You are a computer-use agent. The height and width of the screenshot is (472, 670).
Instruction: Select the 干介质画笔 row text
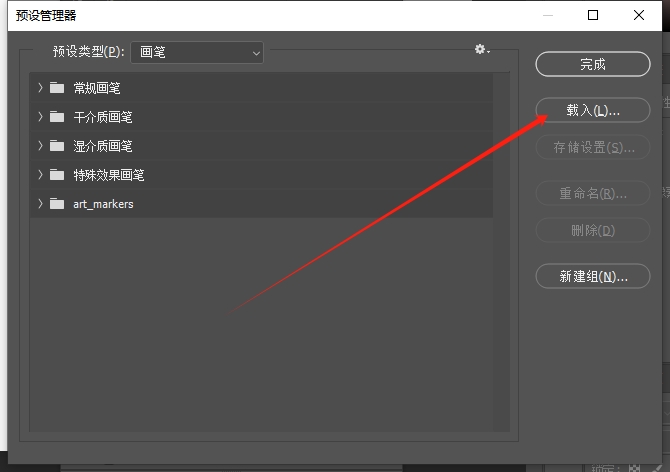point(103,117)
